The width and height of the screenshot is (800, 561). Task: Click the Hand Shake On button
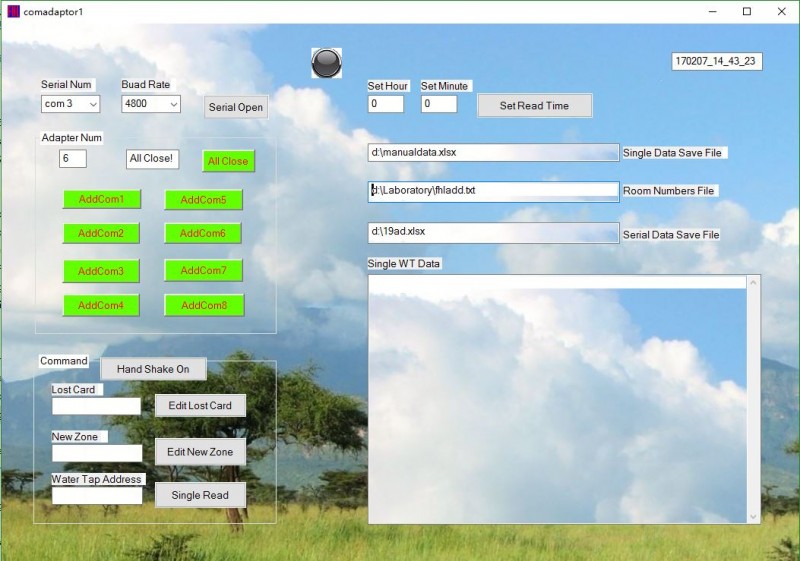(x=153, y=369)
